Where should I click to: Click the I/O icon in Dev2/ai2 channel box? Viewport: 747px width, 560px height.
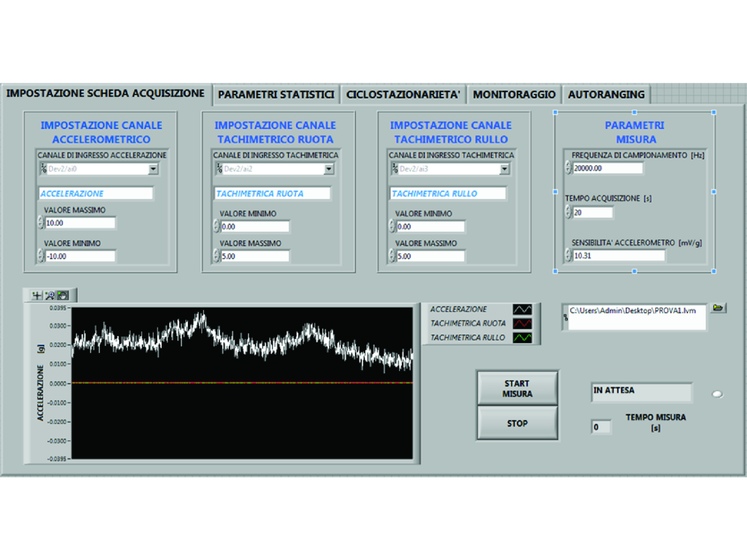pyautogui.click(x=219, y=169)
